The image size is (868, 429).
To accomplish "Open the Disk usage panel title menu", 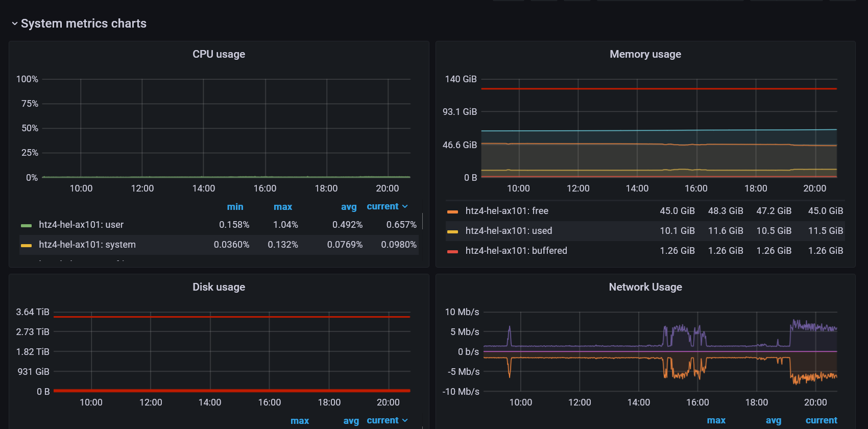I will coord(219,287).
